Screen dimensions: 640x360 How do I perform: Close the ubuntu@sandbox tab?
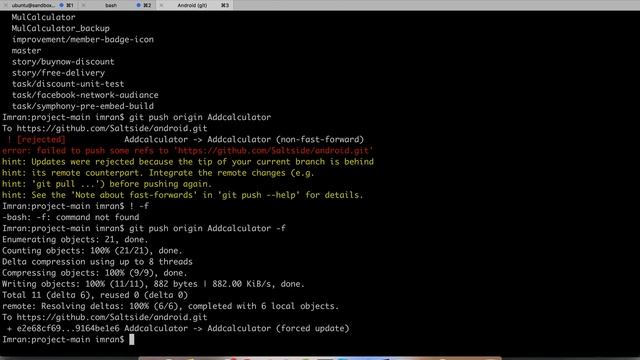(x=5, y=5)
